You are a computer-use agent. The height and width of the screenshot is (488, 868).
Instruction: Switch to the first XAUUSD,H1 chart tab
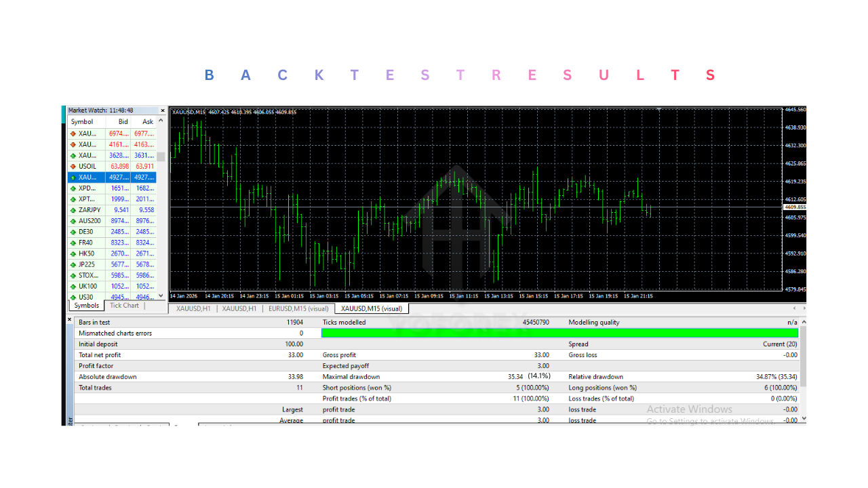pyautogui.click(x=193, y=308)
